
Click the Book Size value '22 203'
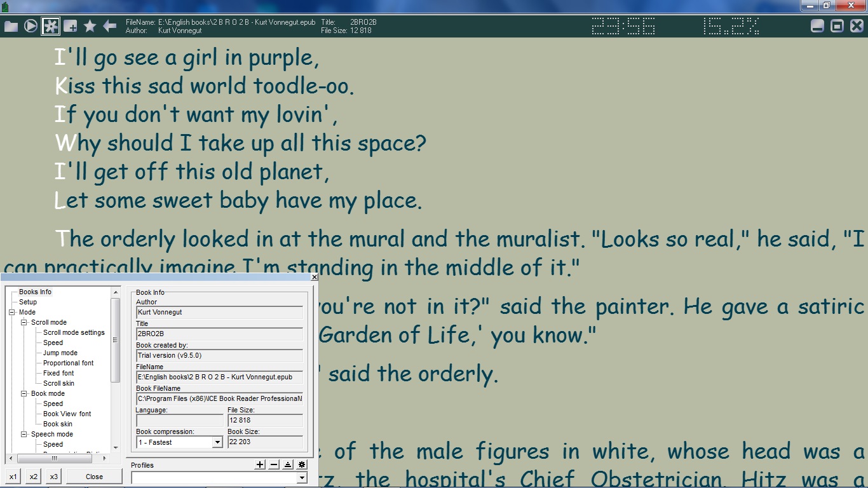coord(266,442)
